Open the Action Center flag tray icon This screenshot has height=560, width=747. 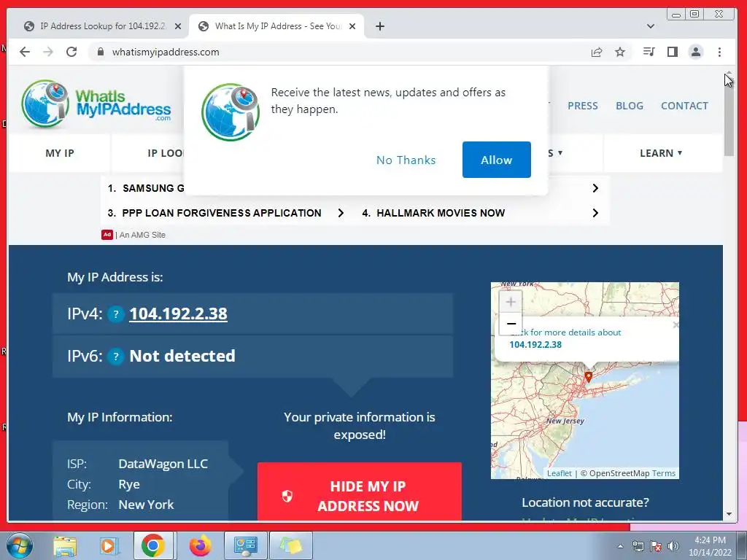(x=656, y=546)
